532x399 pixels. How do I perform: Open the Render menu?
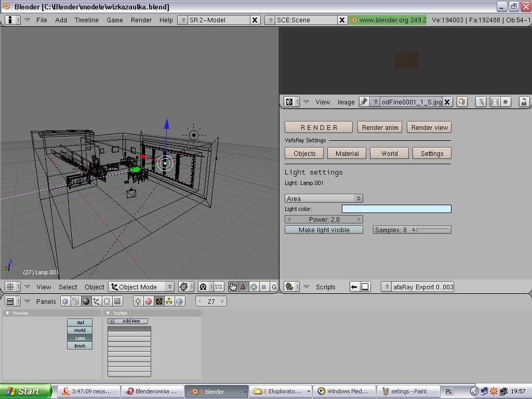tap(141, 20)
